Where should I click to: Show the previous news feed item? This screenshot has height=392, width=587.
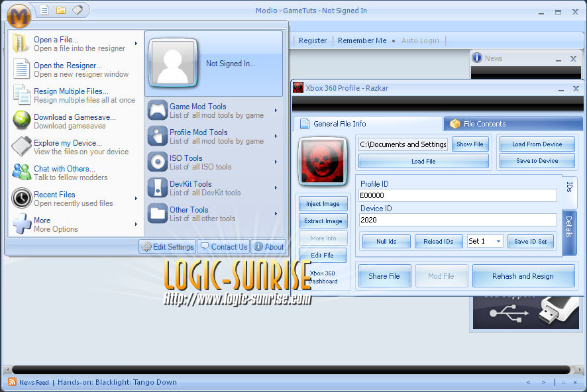coord(528,382)
